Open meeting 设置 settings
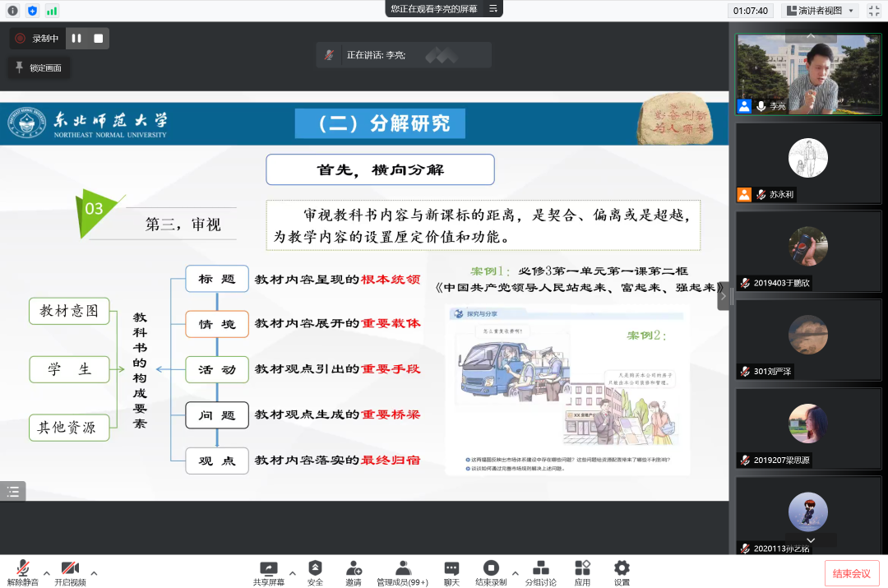Screen dimensions: 888x588 [x=622, y=572]
